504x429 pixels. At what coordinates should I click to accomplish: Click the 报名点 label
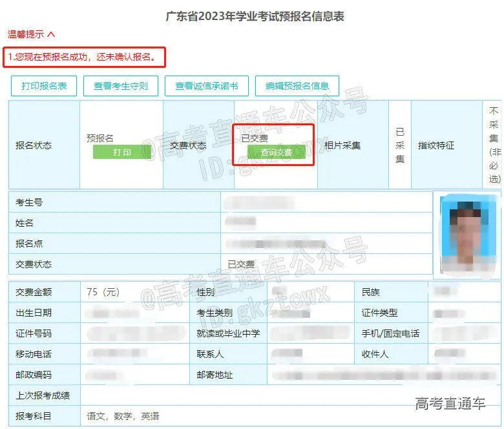(x=29, y=244)
